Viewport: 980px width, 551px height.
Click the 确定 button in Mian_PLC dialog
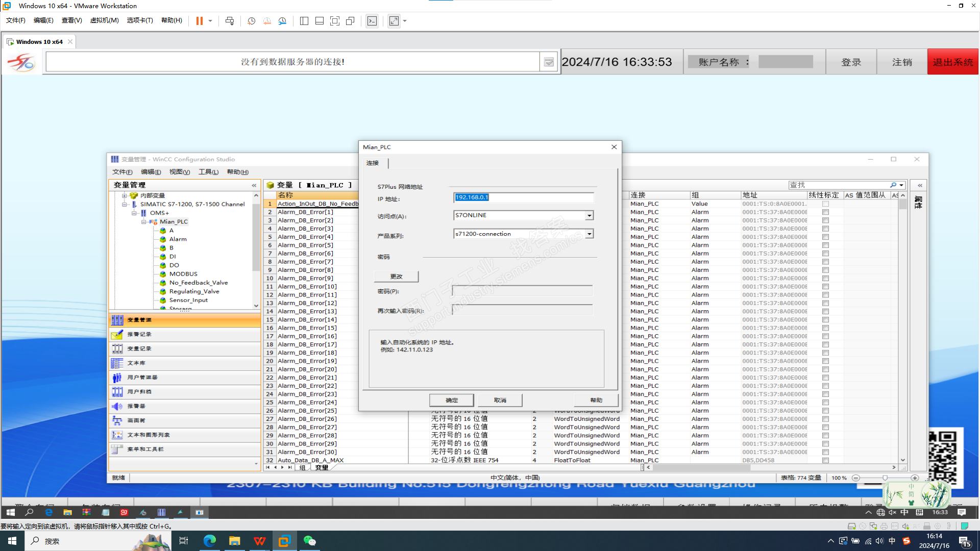pyautogui.click(x=451, y=400)
